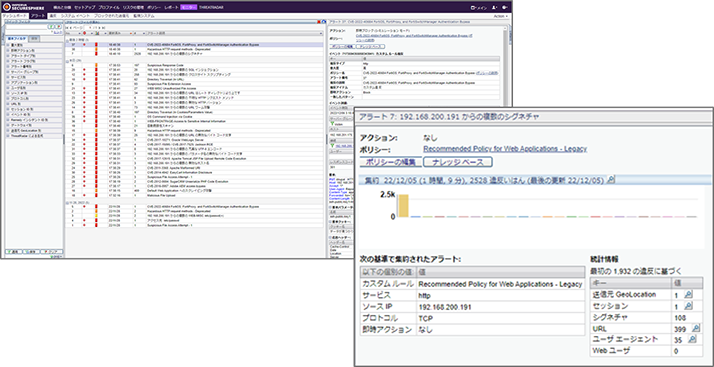
Task: Click ナレッジ ベース button in alert 7 popup
Action: 458,162
